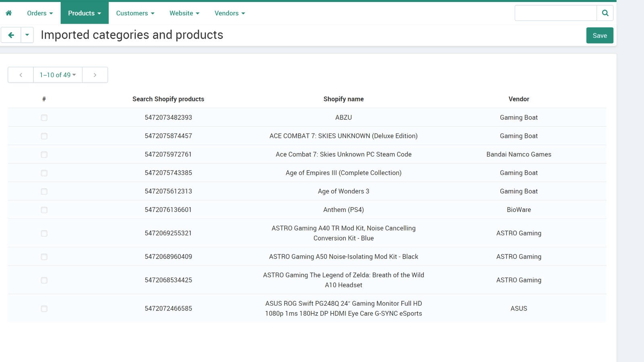Tick the ASUS ROG Swift monitor checkbox
The height and width of the screenshot is (362, 644).
[44, 309]
